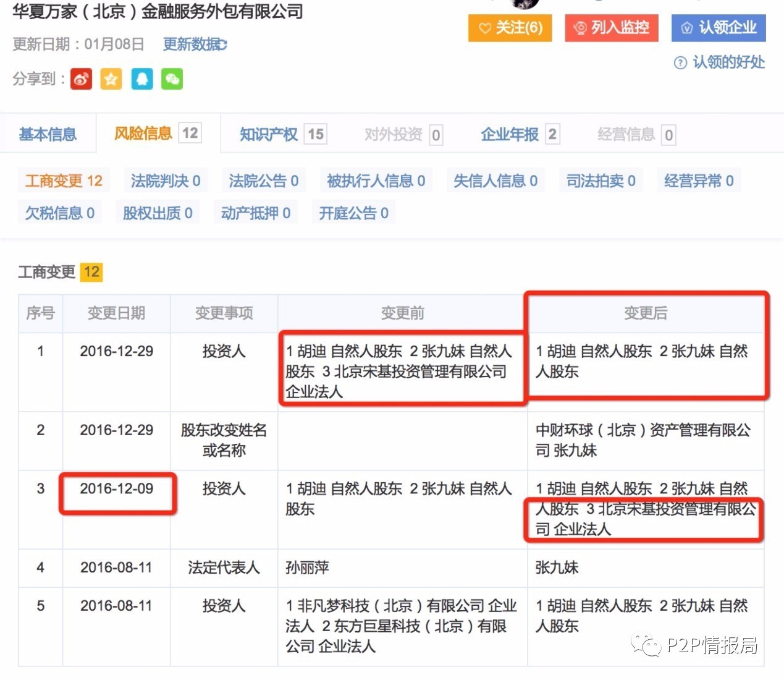
Task: Select the 工商变更 12 filter
Action: [x=64, y=181]
